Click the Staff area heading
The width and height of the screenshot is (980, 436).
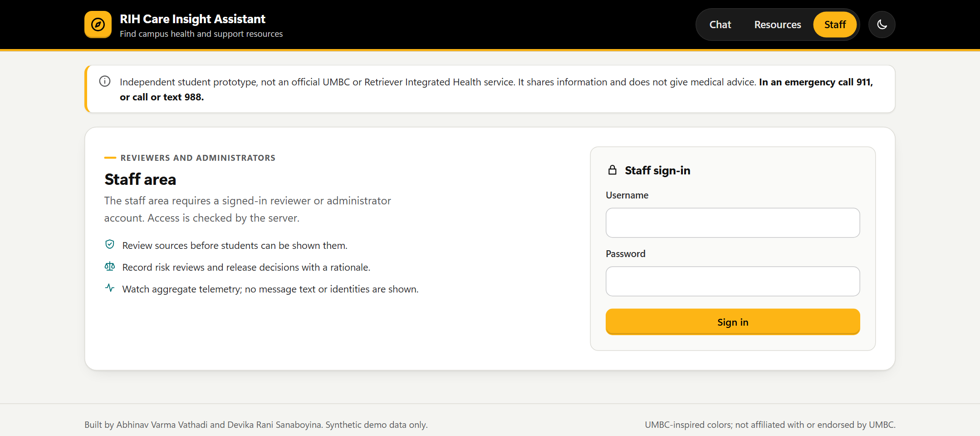(x=140, y=179)
